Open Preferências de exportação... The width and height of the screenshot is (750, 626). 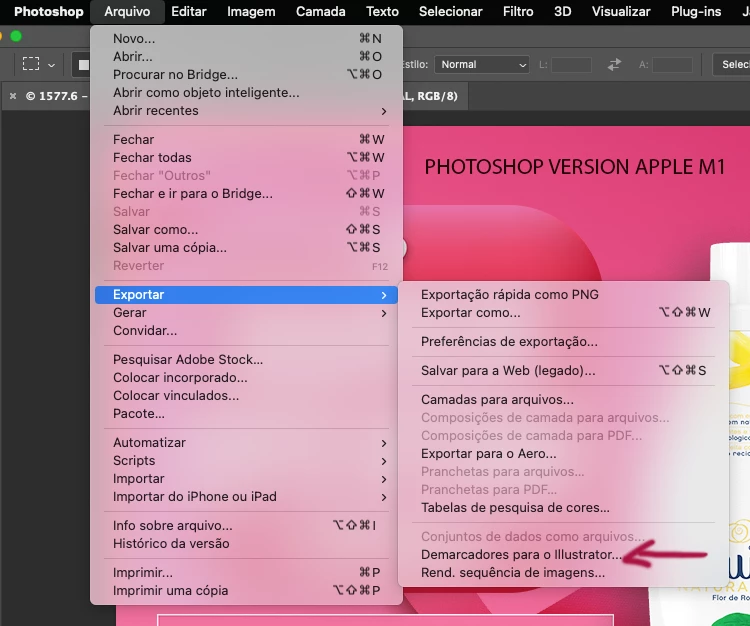pos(563,342)
